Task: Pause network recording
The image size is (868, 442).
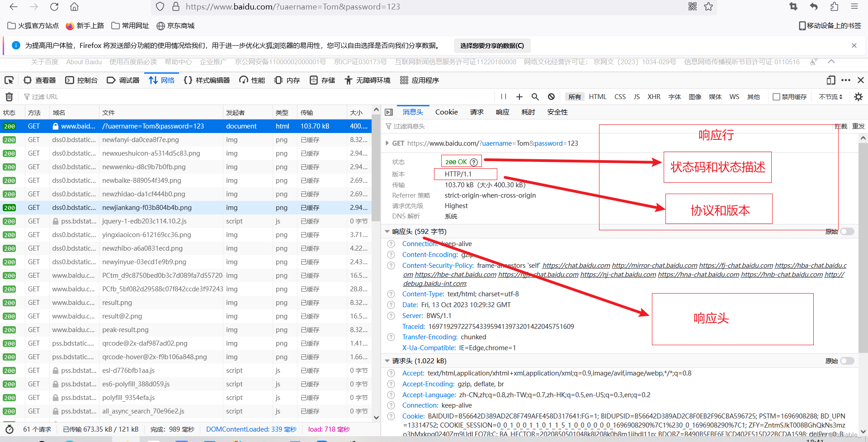Action: pos(504,96)
